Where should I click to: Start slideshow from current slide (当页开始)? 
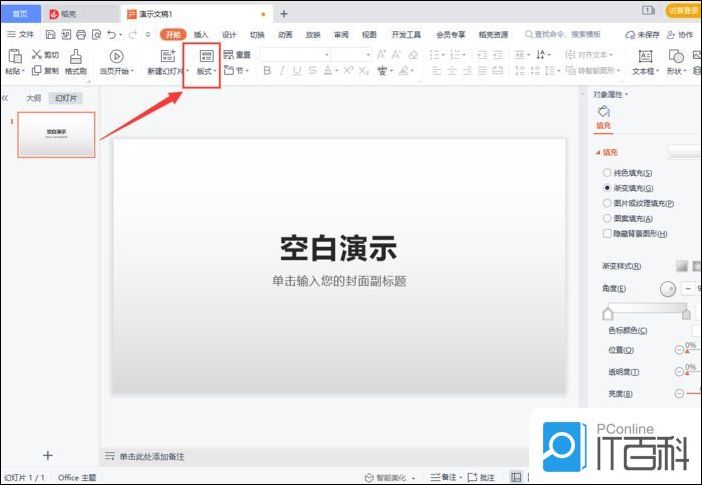coord(116,62)
